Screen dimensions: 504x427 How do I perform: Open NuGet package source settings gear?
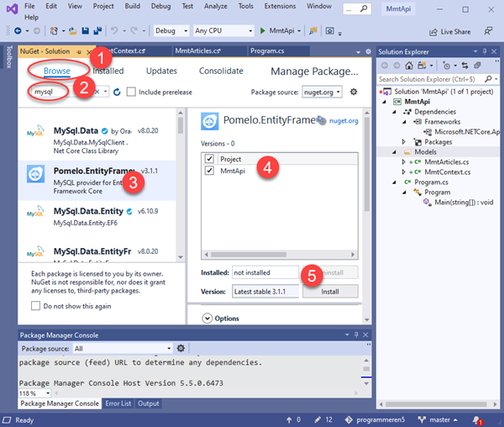coord(354,92)
